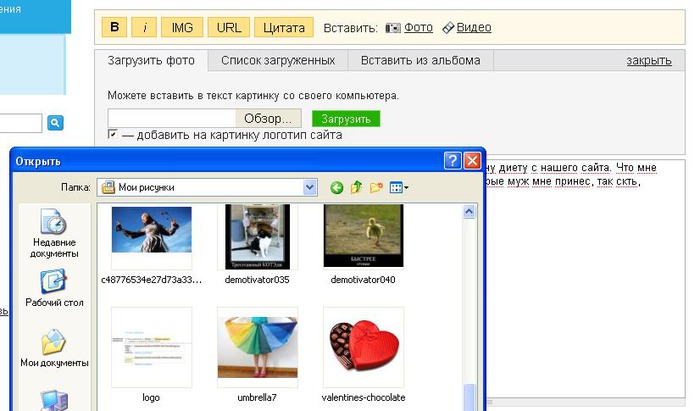Go up one folder level icon

(356, 187)
